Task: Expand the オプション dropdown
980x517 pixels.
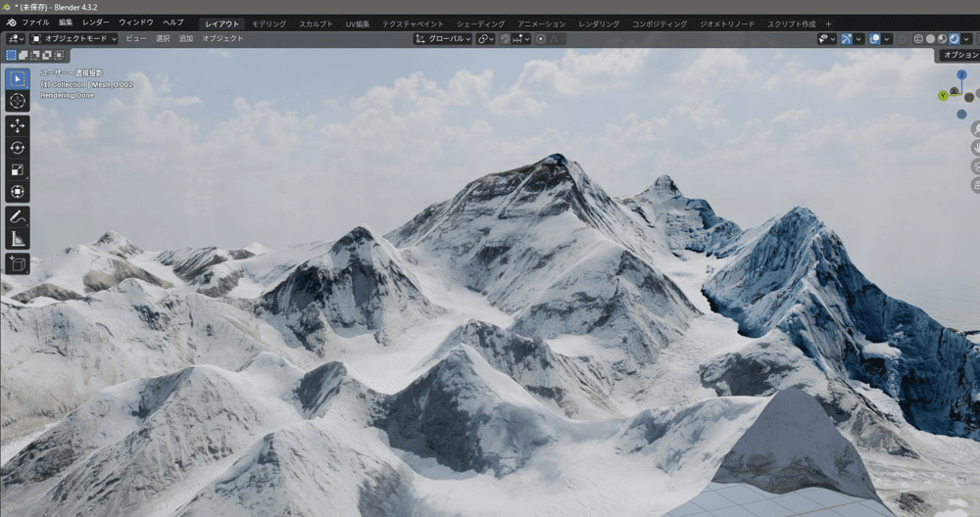Action: click(x=958, y=56)
